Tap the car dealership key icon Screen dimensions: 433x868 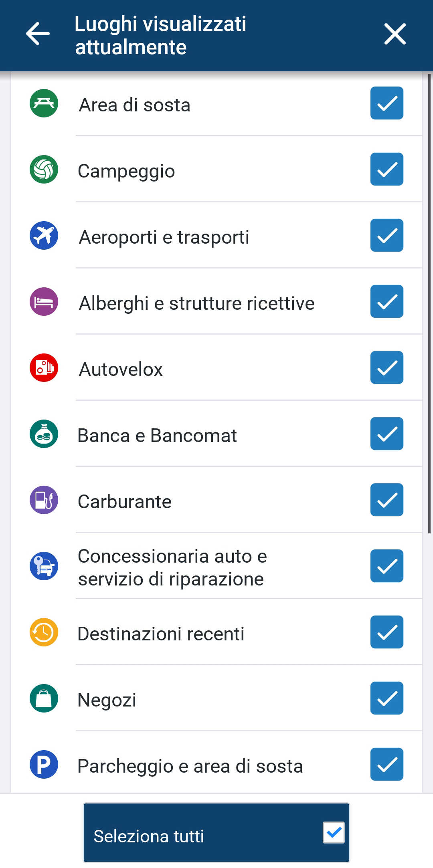(44, 566)
